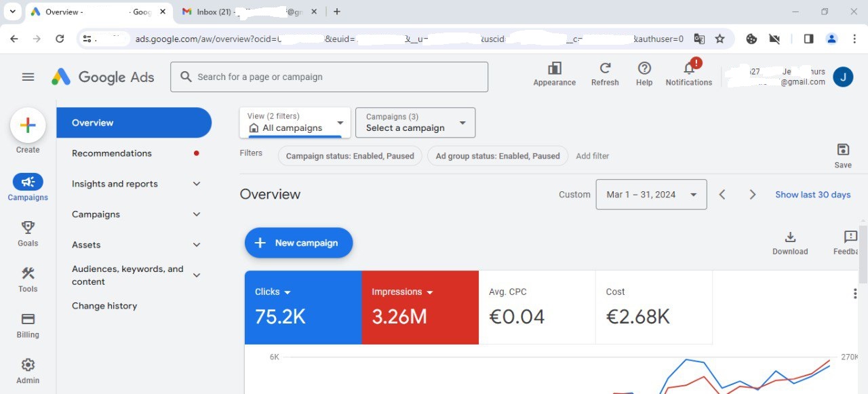Image resolution: width=868 pixels, height=394 pixels.
Task: Change the Impressions metric dropdown
Action: [x=402, y=292]
